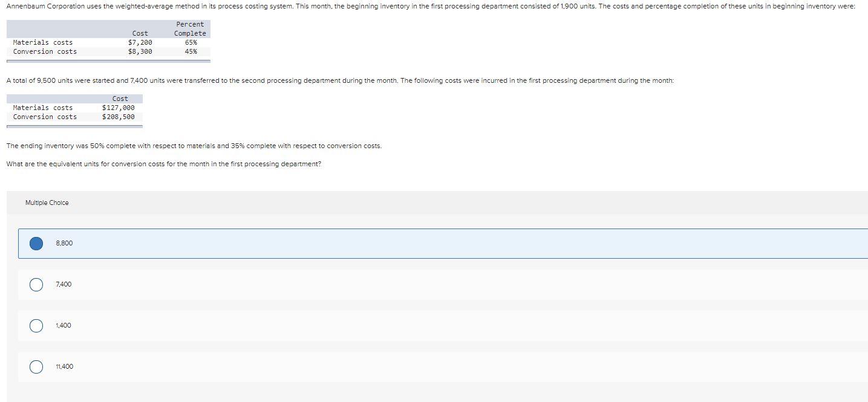Click the 11,400 answer label

[64, 366]
